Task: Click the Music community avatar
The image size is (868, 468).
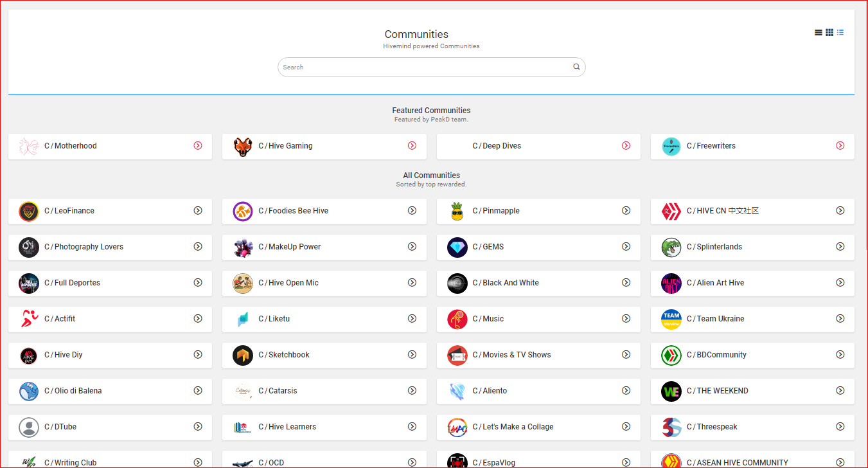Action: pyautogui.click(x=457, y=319)
